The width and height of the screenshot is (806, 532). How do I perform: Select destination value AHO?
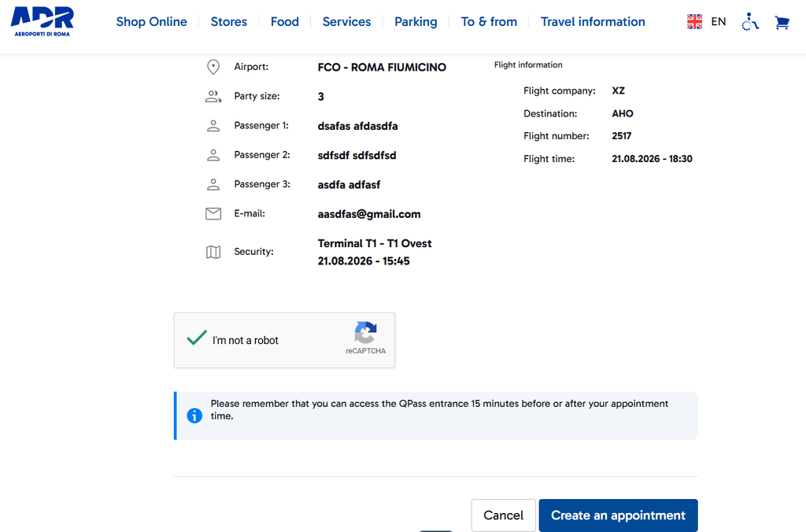[x=623, y=113]
